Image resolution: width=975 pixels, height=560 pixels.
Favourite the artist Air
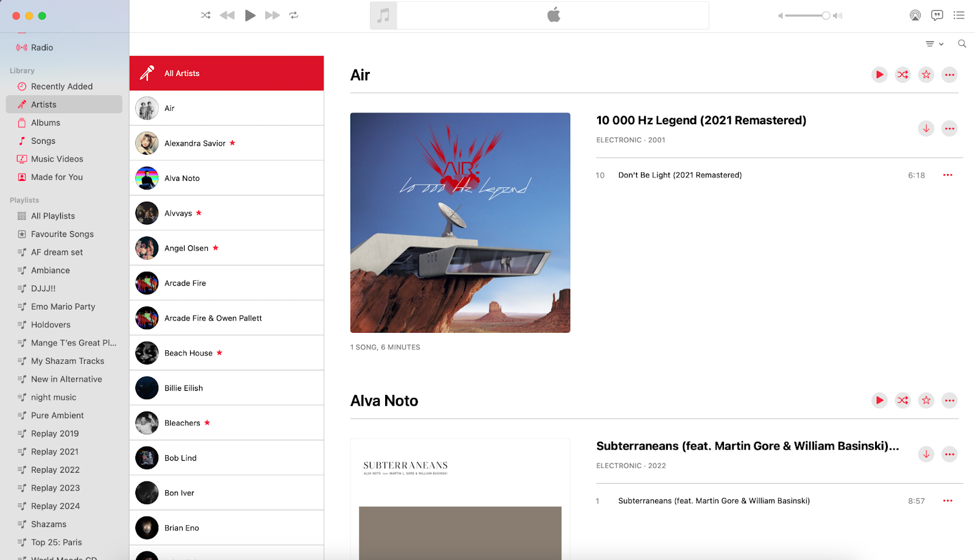pyautogui.click(x=925, y=74)
